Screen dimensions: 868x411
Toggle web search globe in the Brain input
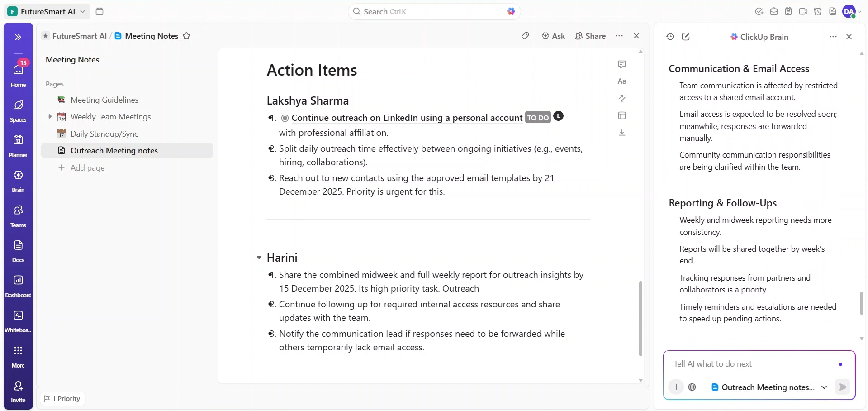click(692, 387)
